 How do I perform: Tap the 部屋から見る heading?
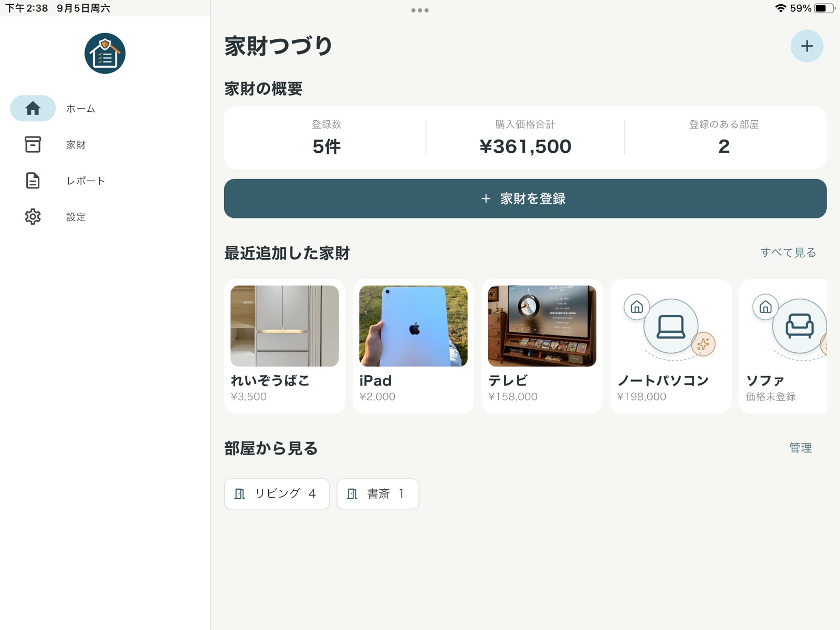point(271,448)
